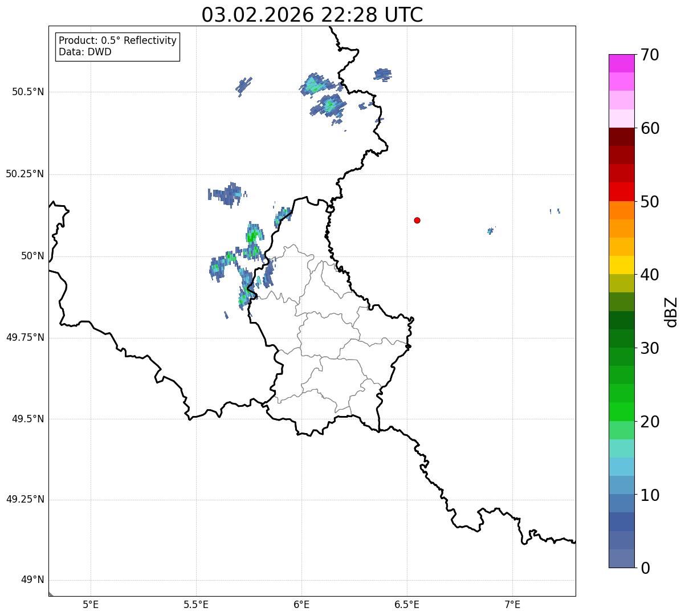This screenshot has height=616, width=685.
Task: Click the colorbar tick value 30
Action: pos(650,348)
